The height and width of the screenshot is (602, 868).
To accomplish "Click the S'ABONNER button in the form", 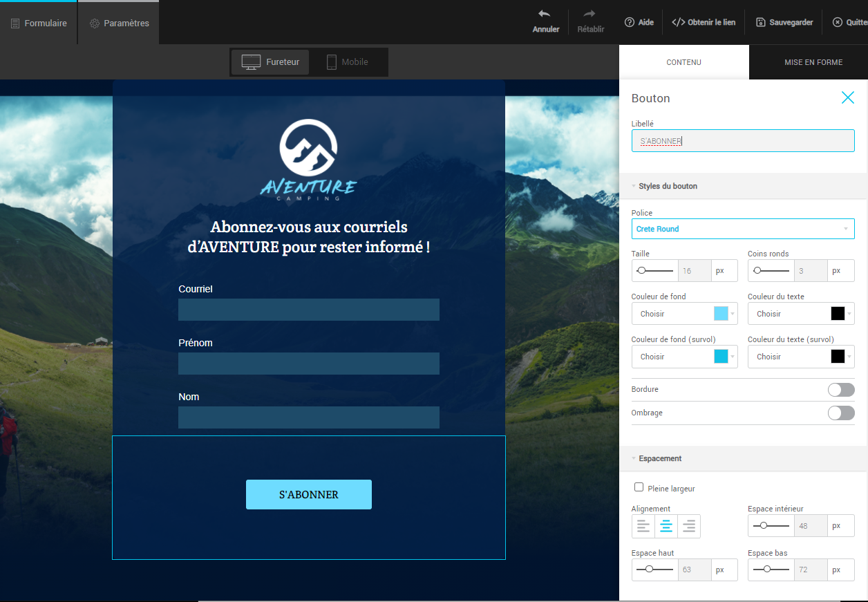I will tap(308, 495).
